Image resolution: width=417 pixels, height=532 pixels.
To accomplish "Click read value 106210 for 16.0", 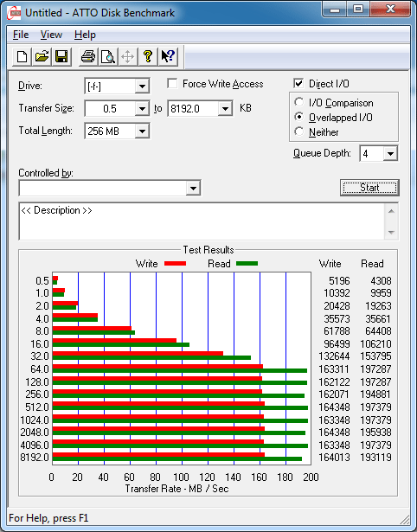I will pos(376,343).
